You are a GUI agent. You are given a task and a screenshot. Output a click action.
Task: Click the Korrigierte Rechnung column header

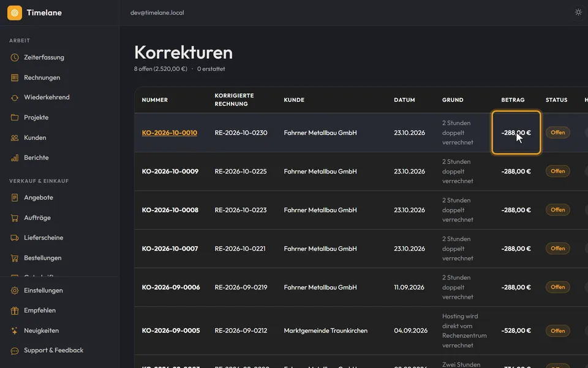tap(235, 100)
